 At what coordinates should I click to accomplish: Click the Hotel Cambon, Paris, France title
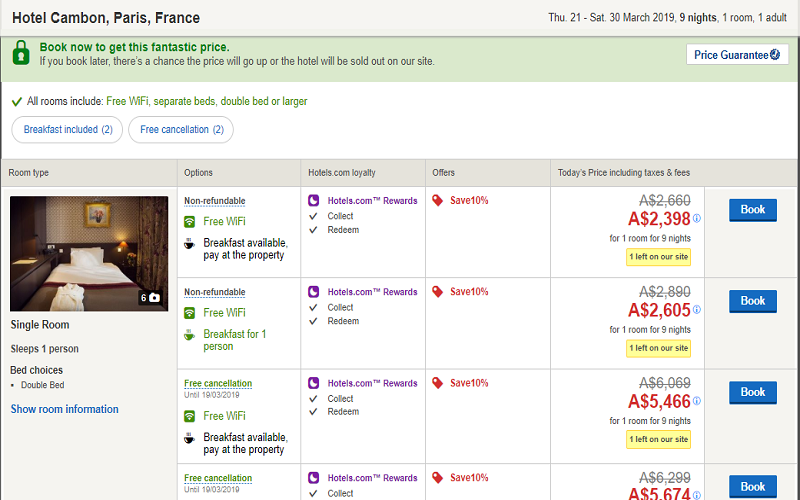coord(106,18)
